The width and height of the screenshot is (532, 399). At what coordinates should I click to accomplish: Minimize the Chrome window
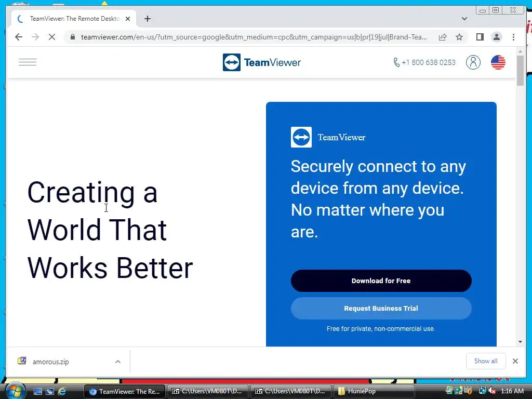482,10
